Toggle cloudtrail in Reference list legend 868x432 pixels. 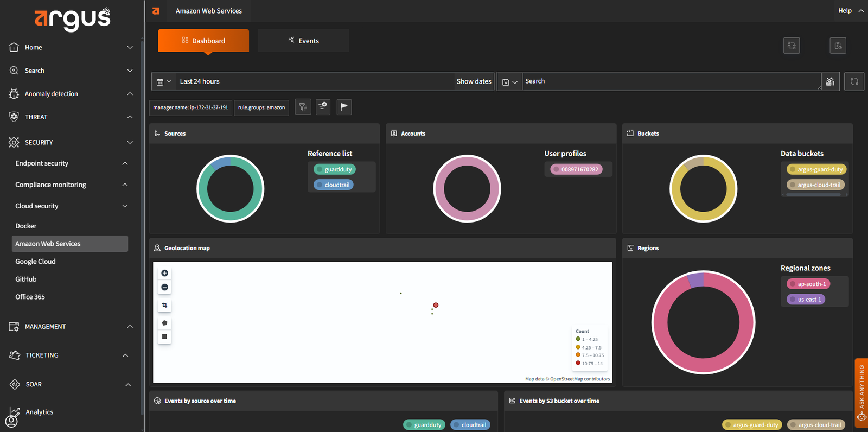pos(334,185)
